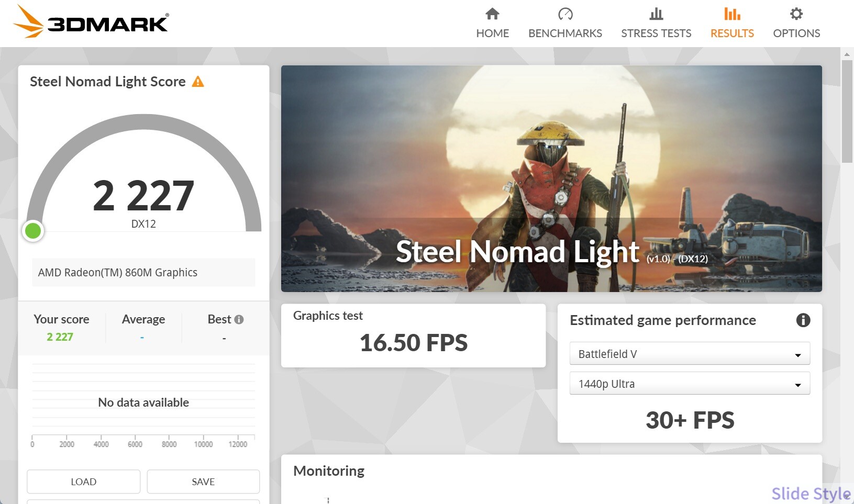Click the Options gear icon
The image size is (854, 504).
(796, 14)
